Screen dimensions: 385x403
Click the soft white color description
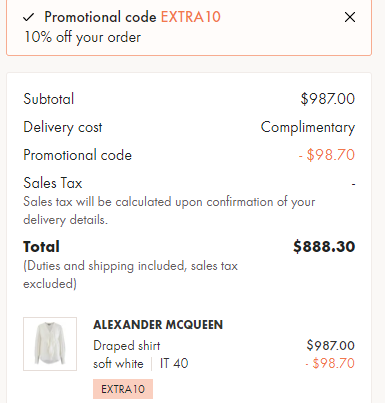(118, 363)
